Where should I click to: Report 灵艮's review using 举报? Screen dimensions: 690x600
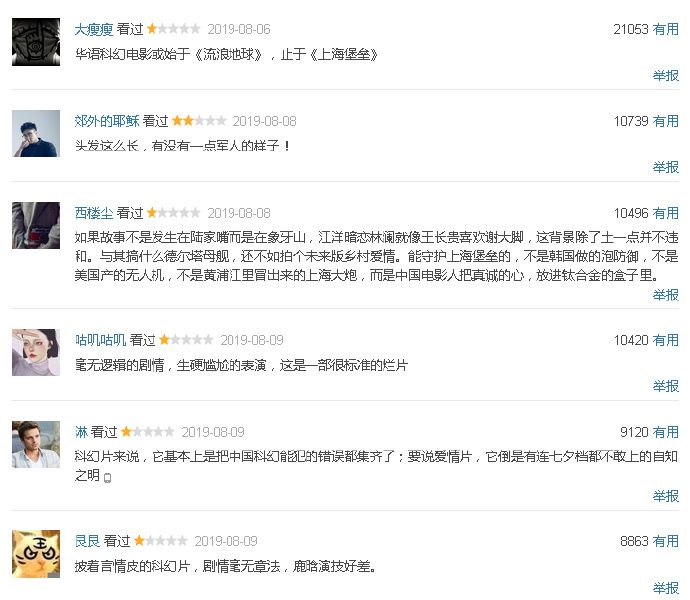coord(666,587)
